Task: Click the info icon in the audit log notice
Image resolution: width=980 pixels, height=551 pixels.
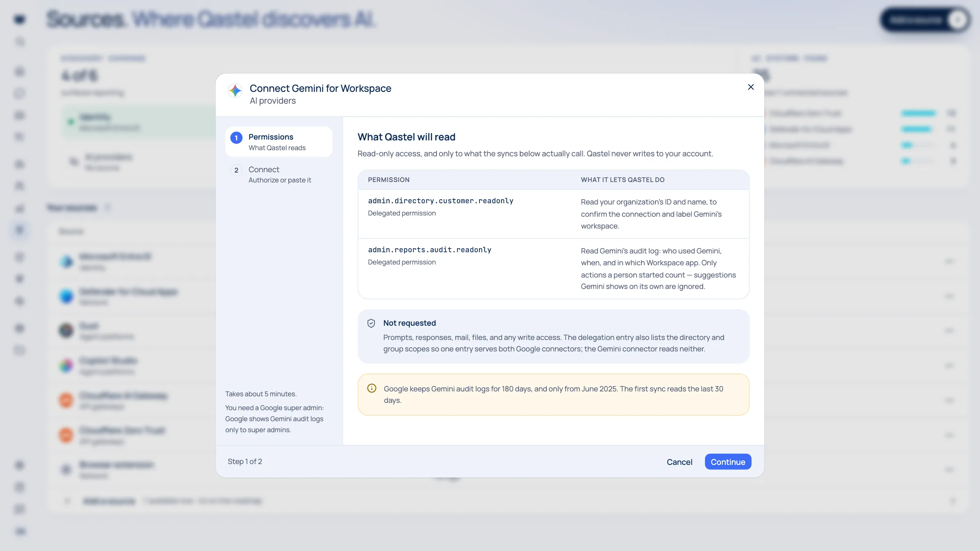Action: click(x=372, y=388)
